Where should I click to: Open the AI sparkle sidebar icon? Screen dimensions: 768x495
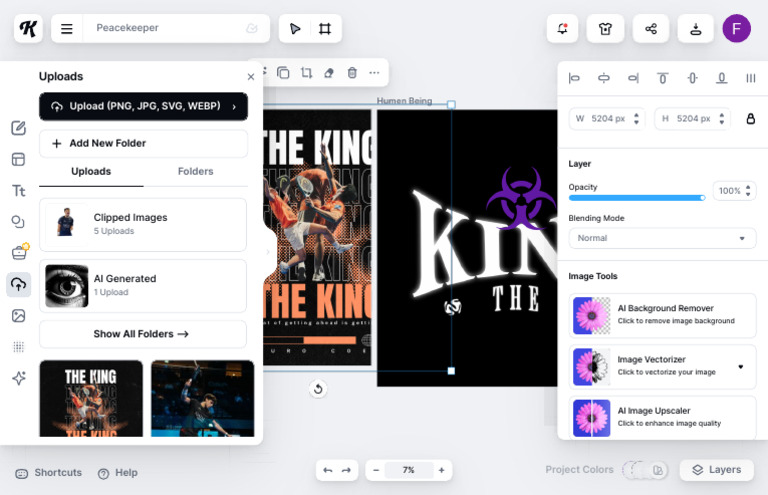point(19,378)
